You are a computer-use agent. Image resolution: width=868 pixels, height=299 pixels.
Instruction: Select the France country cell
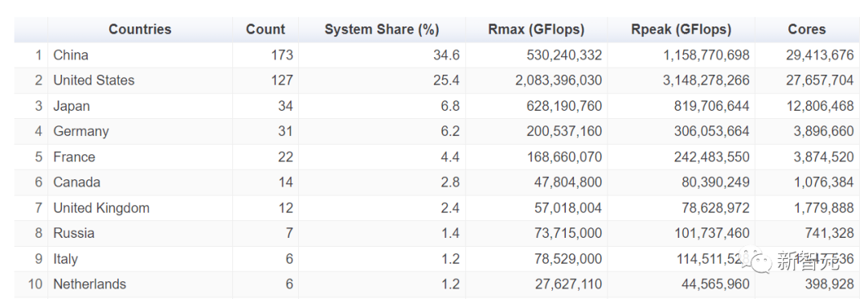[x=74, y=157]
